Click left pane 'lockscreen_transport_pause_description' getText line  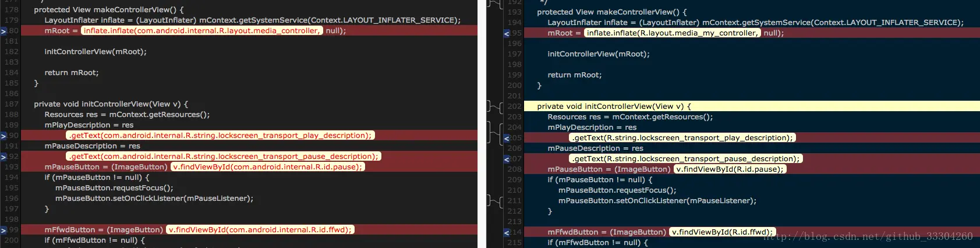click(x=224, y=157)
